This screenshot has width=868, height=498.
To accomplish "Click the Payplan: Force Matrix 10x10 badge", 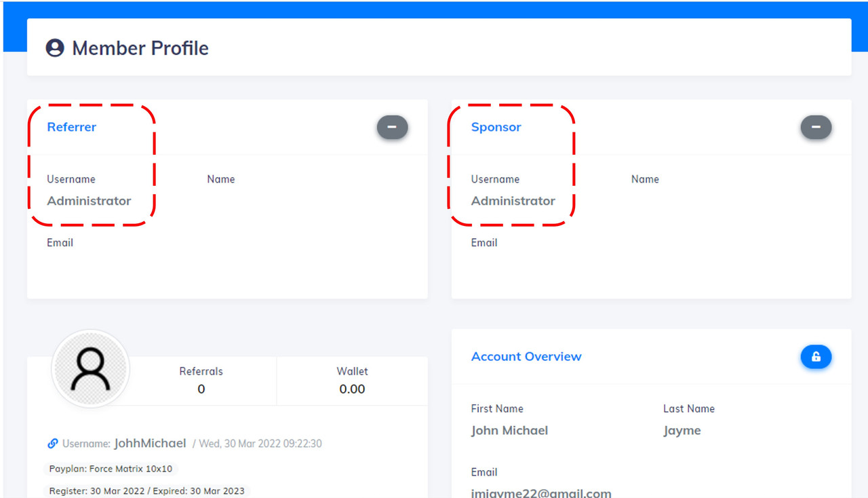I will point(111,469).
